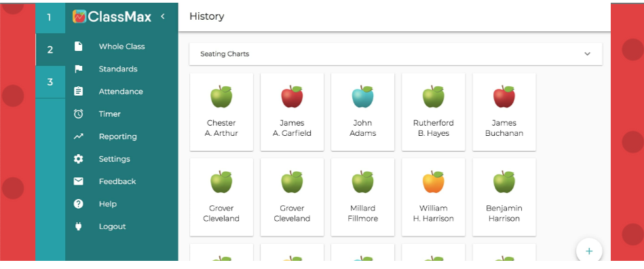
Task: Open Attendance via its clipboard icon
Action: click(79, 91)
